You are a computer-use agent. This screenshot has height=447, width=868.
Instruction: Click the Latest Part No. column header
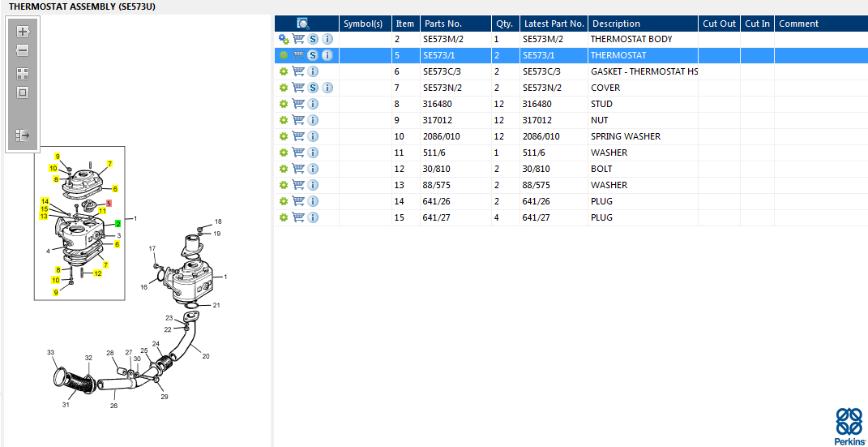(554, 24)
